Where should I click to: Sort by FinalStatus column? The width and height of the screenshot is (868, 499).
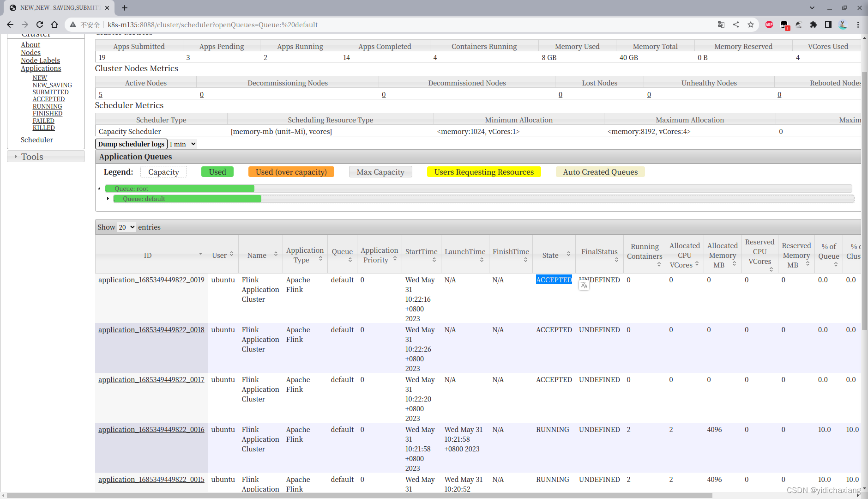599,255
